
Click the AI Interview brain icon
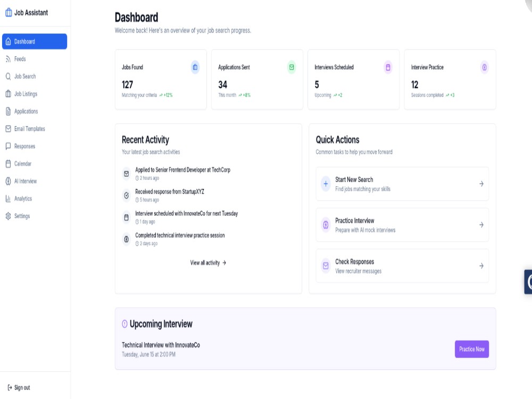click(x=8, y=181)
